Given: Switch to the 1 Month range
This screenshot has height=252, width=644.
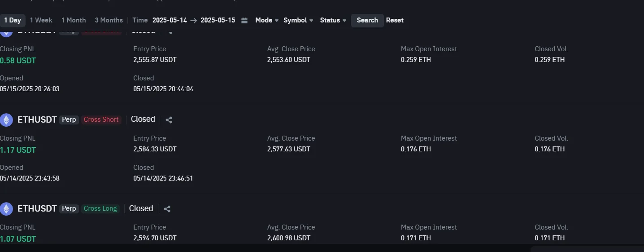Looking at the screenshot, I should coord(74,20).
